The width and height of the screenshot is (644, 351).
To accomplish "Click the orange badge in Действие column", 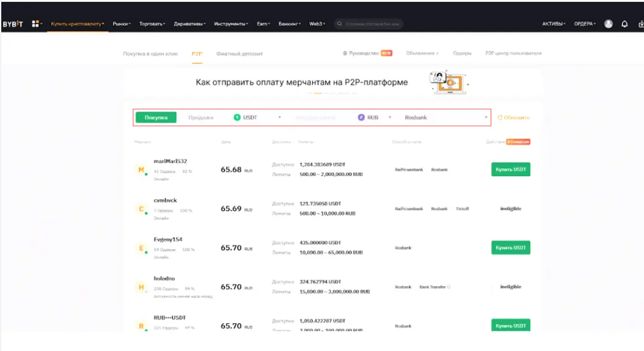I will [x=518, y=142].
